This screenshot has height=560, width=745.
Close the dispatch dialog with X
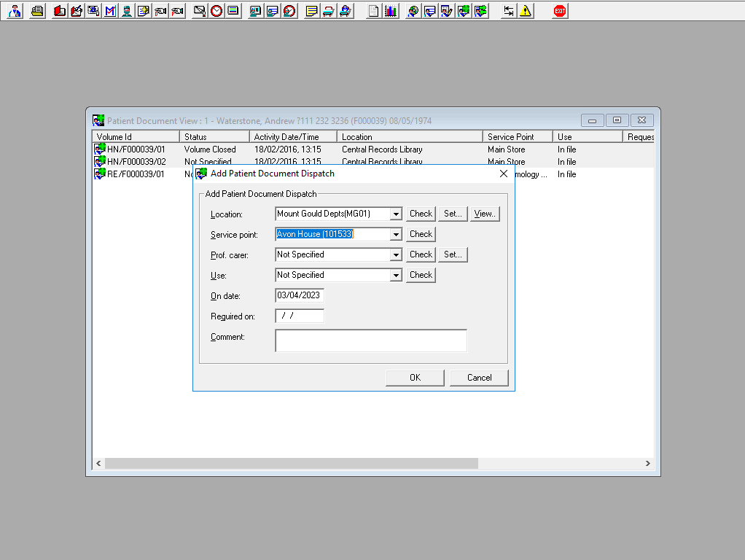[504, 174]
